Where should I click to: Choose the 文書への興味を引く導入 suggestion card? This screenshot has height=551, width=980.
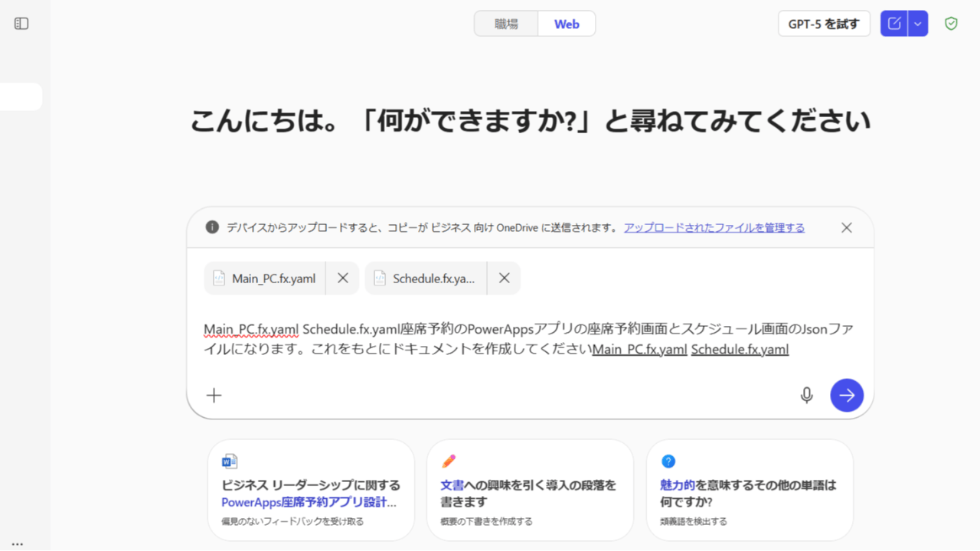tap(530, 490)
